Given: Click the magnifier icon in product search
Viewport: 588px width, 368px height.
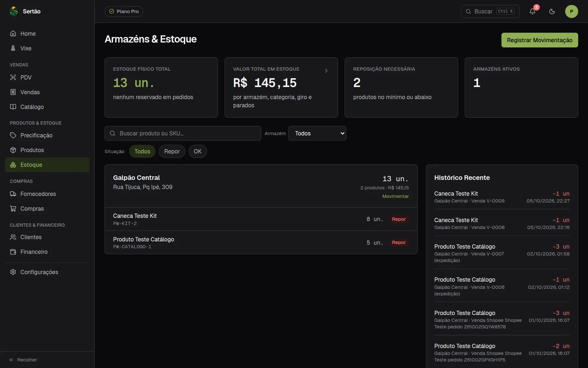Looking at the screenshot, I should point(112,133).
